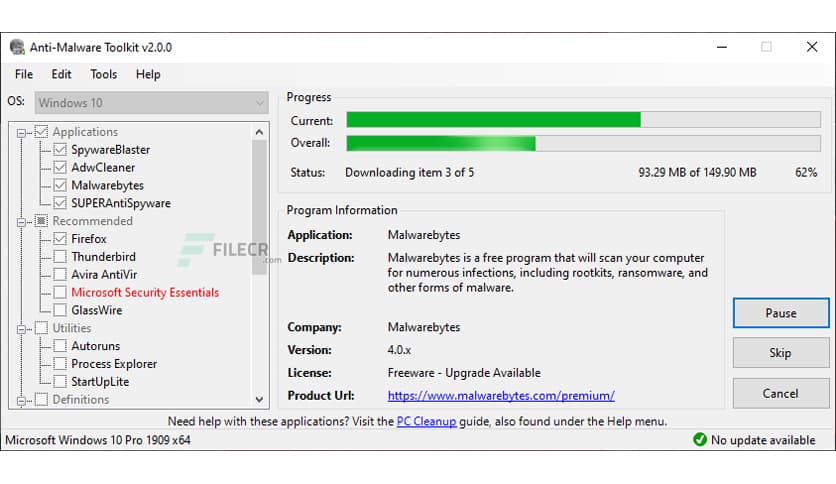This screenshot has width=836, height=484.
Task: Toggle the Recommended group checkbox
Action: click(41, 221)
